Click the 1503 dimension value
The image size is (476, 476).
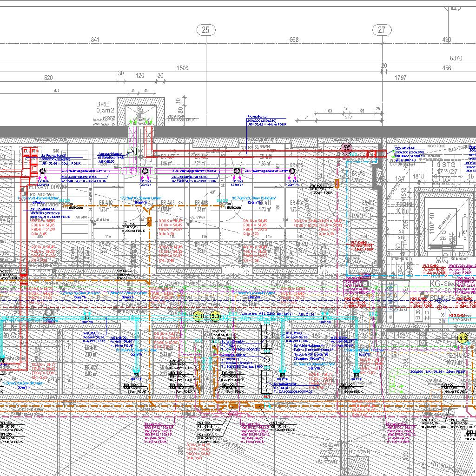click(183, 68)
